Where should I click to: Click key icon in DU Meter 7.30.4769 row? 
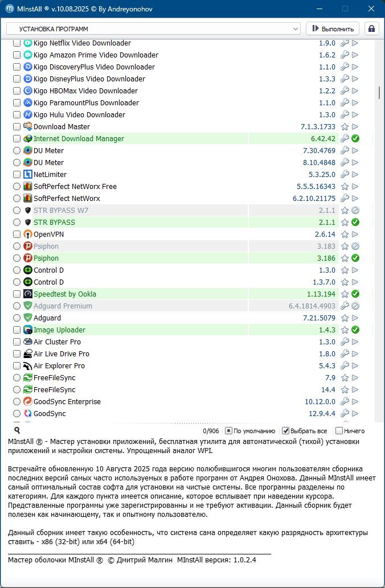pyautogui.click(x=345, y=151)
